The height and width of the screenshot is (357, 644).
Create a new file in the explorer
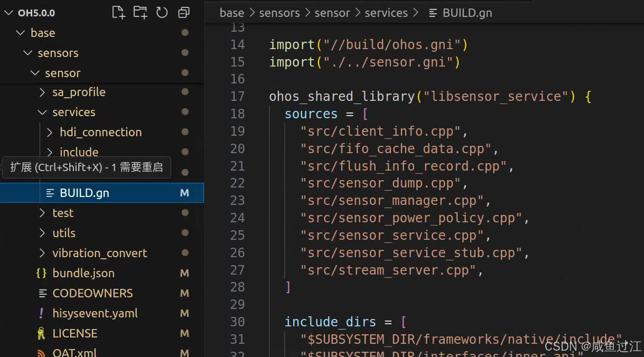tap(118, 12)
